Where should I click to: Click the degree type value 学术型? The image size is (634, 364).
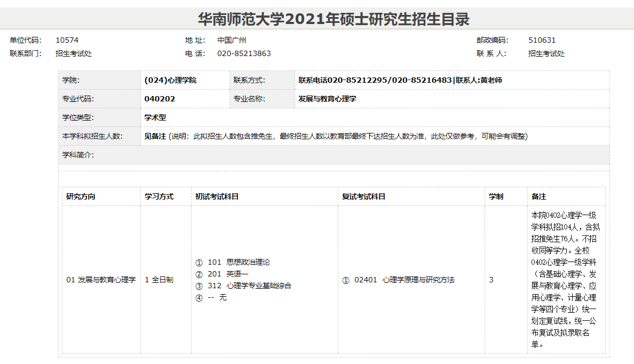pos(155,117)
